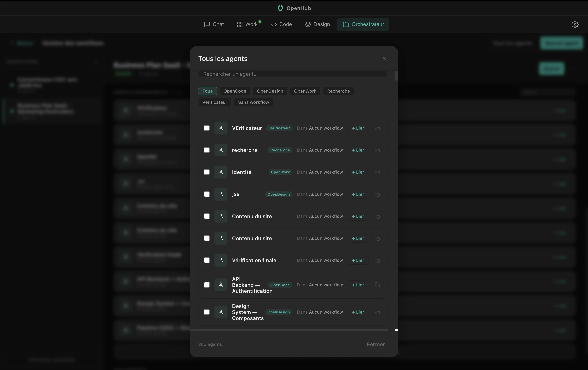Click copy icon for Vérification finale
The height and width of the screenshot is (370, 588).
coord(377,260)
